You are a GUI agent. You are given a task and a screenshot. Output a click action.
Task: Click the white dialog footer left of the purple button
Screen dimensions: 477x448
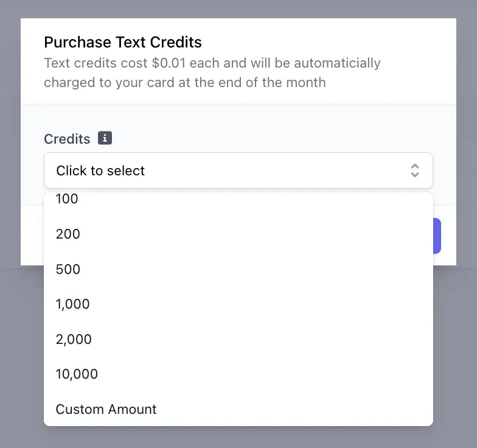click(32, 236)
